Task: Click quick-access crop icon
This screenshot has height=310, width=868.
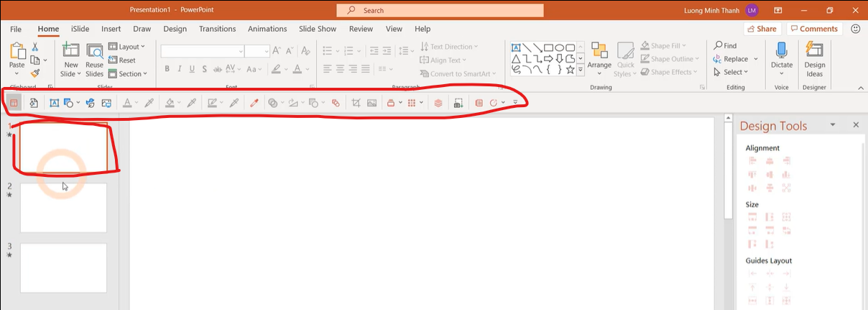Action: click(356, 103)
